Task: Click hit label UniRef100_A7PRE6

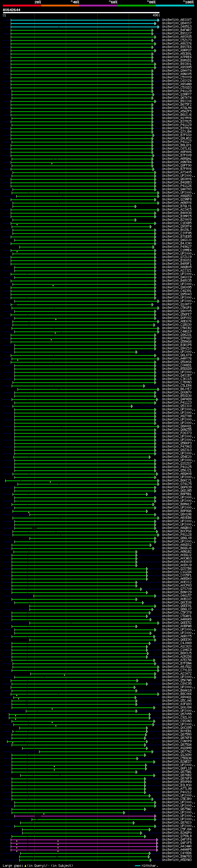Action: (177, 57)
